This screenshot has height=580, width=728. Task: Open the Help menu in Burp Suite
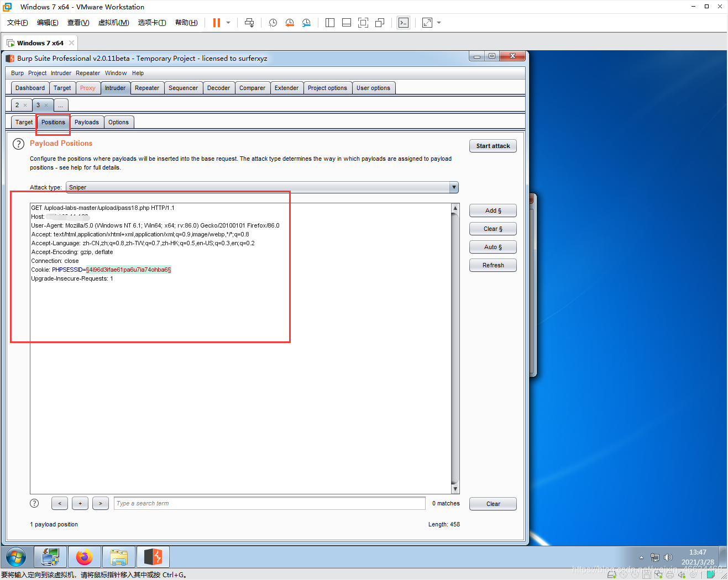point(138,73)
